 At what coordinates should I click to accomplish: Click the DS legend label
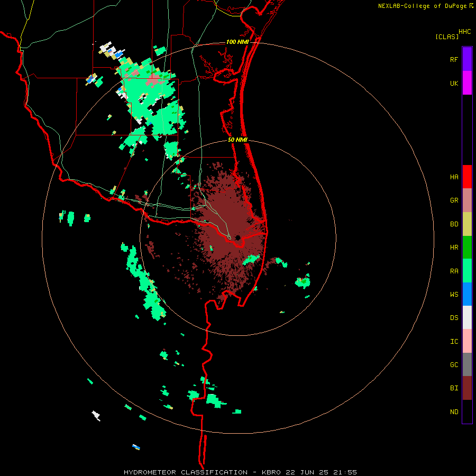454,318
